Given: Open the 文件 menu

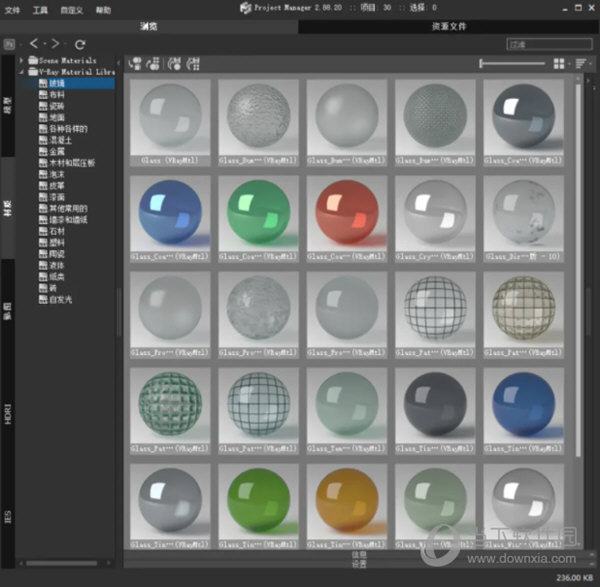Looking at the screenshot, I should point(12,10).
